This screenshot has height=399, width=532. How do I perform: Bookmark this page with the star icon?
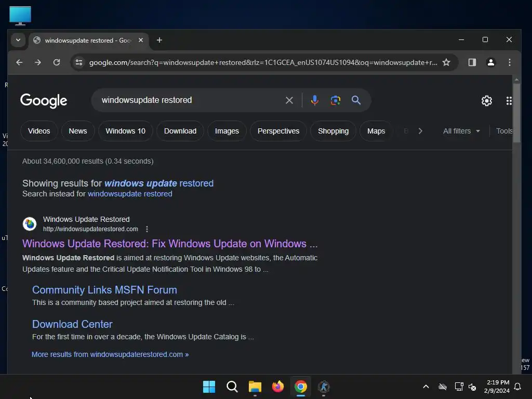coord(446,62)
